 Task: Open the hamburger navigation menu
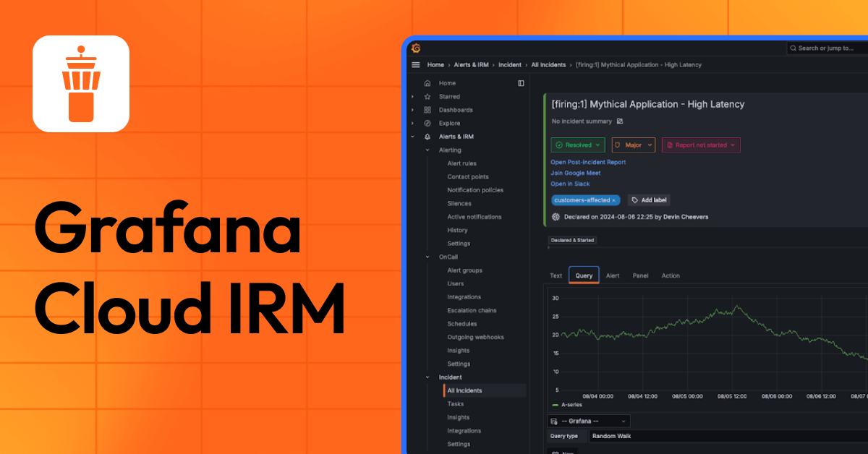415,64
